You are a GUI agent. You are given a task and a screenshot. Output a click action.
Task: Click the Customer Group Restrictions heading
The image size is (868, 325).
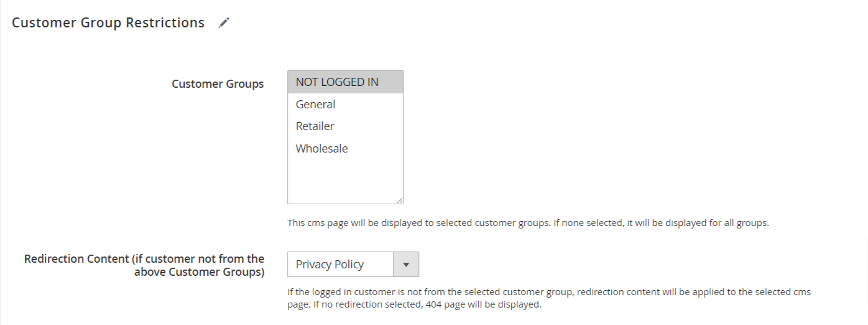(108, 23)
